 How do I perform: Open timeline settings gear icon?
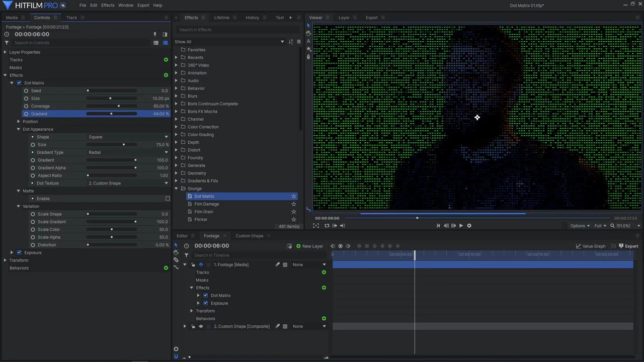click(x=176, y=349)
